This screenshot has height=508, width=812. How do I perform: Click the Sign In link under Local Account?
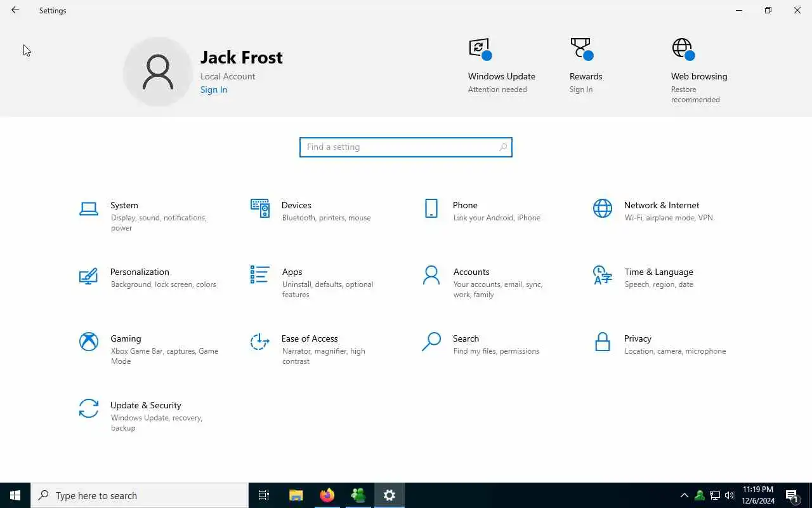tap(214, 90)
